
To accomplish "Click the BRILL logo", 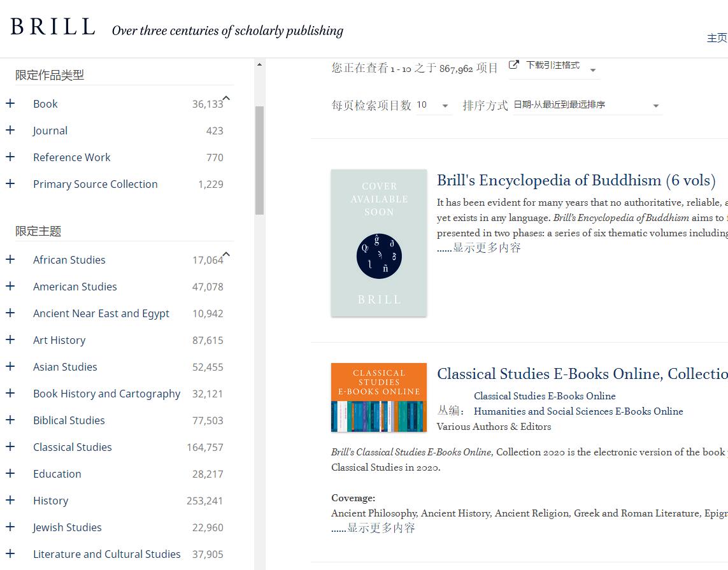I will 53,27.
